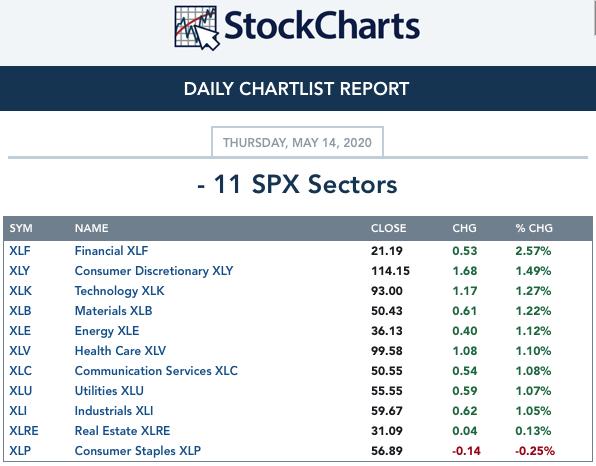Select the XLY symbol link
Screen dimensions: 596x466
[19, 271]
